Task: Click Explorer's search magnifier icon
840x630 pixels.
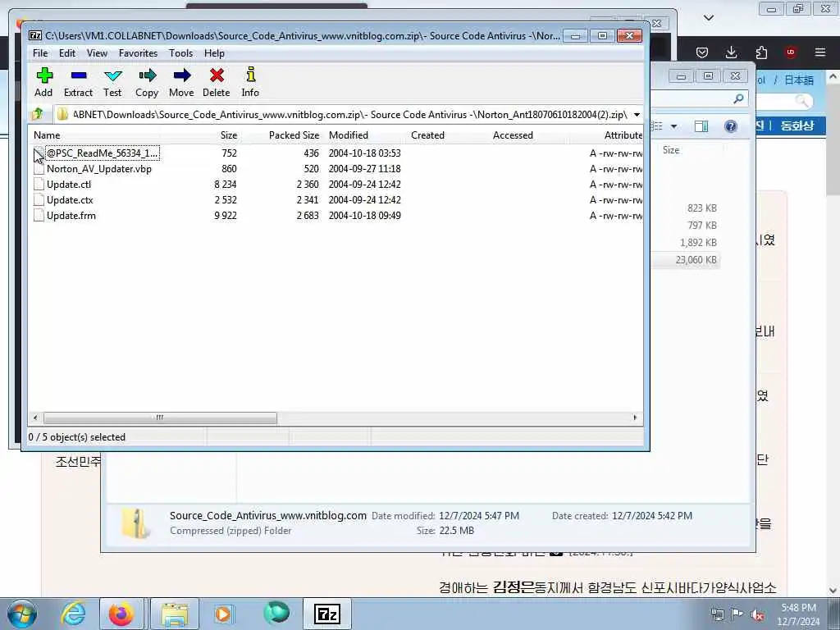Action: click(738, 98)
